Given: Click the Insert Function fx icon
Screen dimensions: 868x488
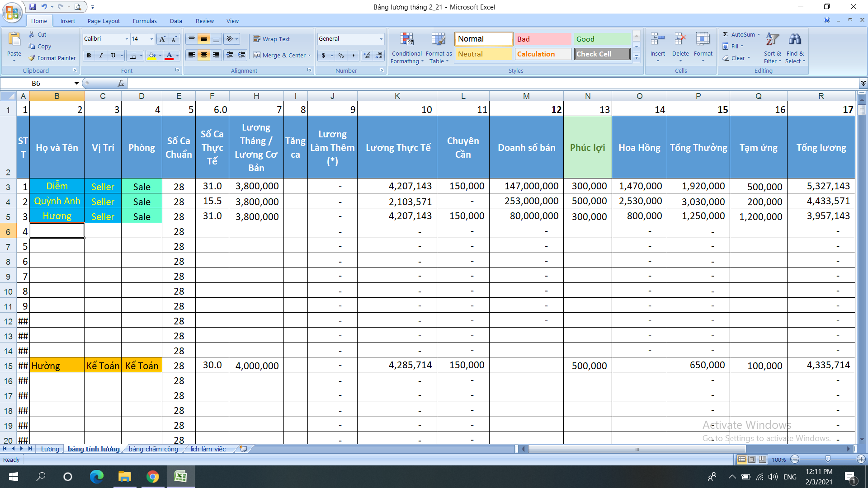Looking at the screenshot, I should (x=121, y=83).
